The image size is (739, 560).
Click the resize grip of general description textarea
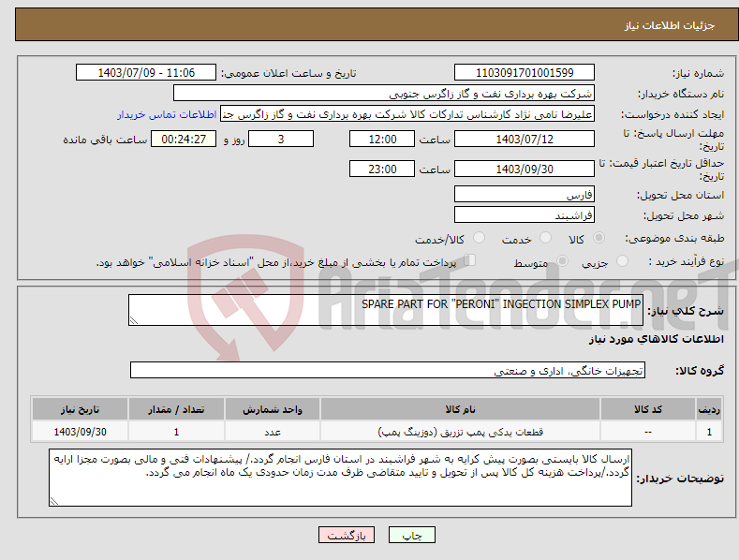134,320
